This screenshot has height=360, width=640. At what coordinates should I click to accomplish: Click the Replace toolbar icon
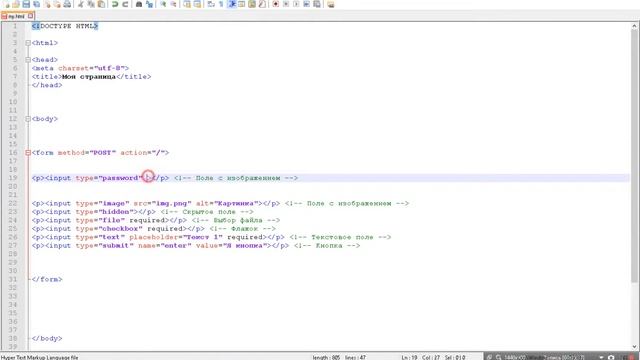pos(149,4)
